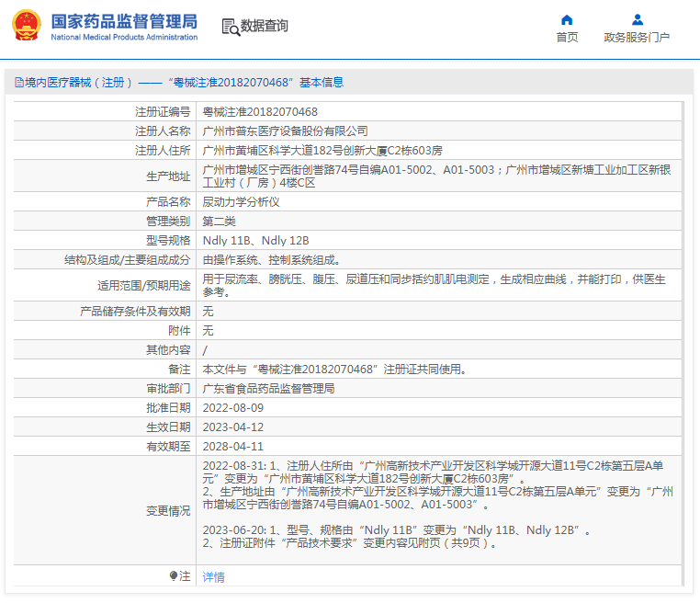Click the document icon beside 境内医疗器械
The height and width of the screenshot is (603, 700).
pyautogui.click(x=19, y=82)
